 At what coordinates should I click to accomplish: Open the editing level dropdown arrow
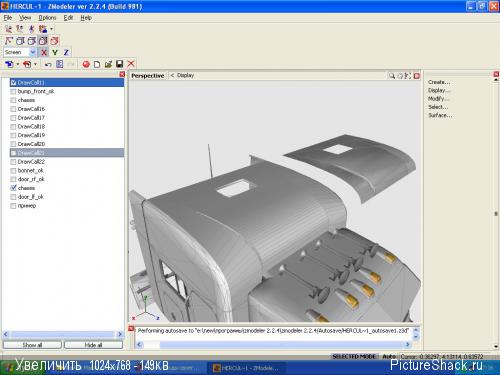(51, 29)
